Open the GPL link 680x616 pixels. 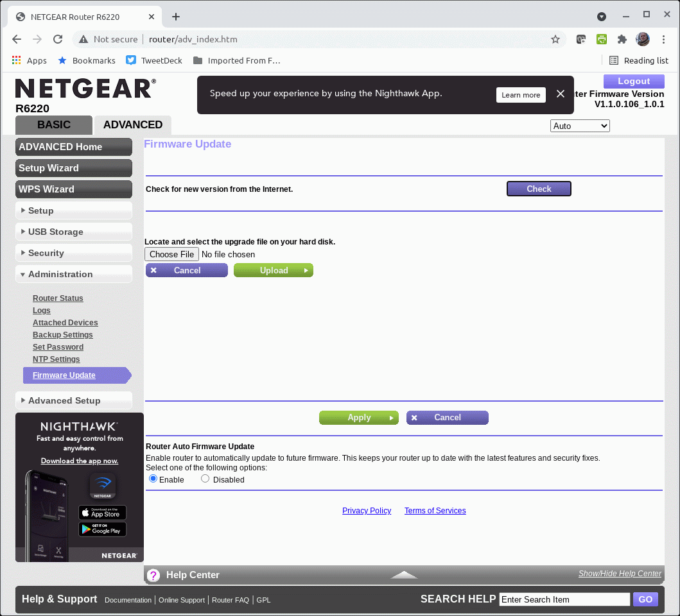pos(263,600)
